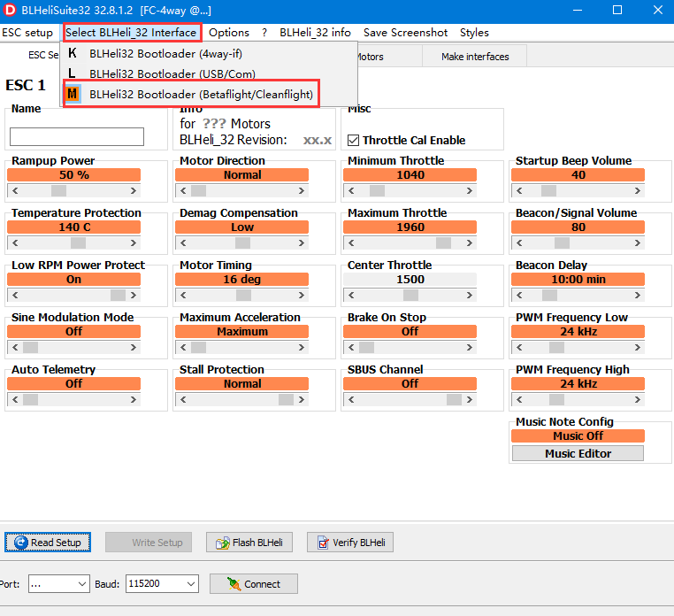
Task: Increase Center Throttle with right arrow
Action: [470, 295]
